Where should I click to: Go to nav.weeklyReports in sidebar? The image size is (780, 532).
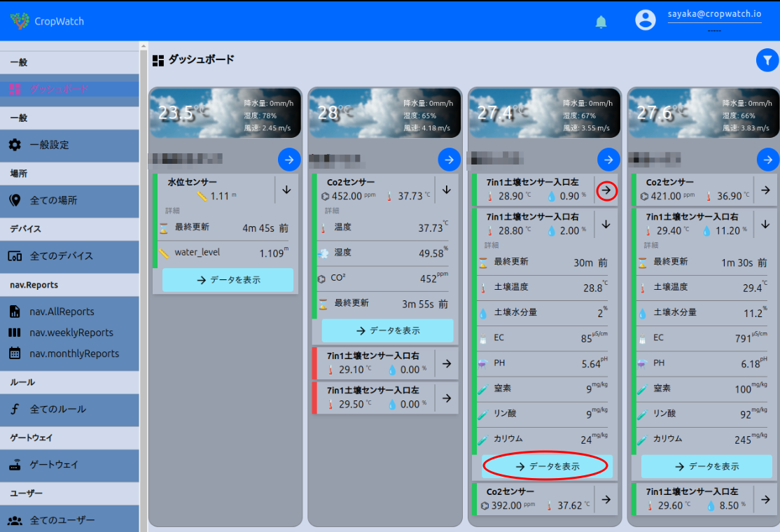tap(71, 332)
